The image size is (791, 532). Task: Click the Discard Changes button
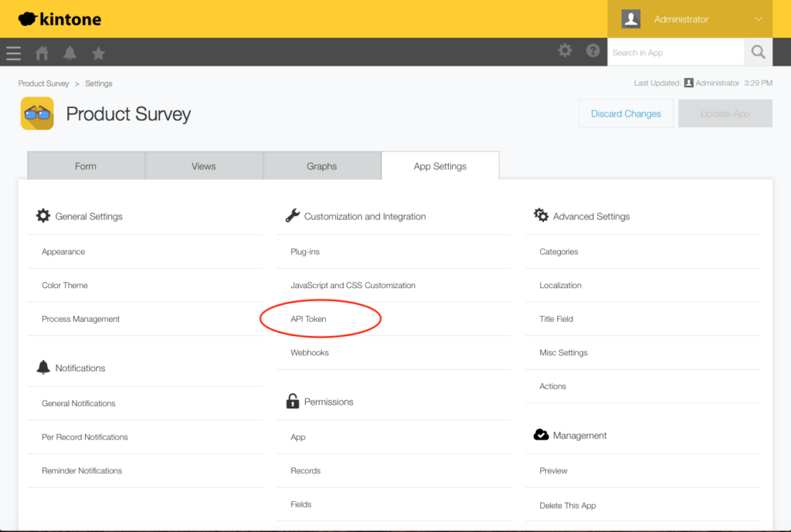pos(626,114)
